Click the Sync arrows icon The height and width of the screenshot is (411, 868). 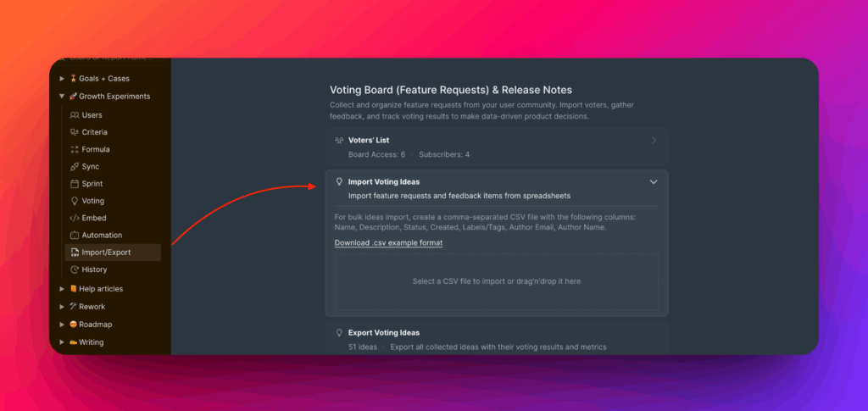[x=75, y=167]
